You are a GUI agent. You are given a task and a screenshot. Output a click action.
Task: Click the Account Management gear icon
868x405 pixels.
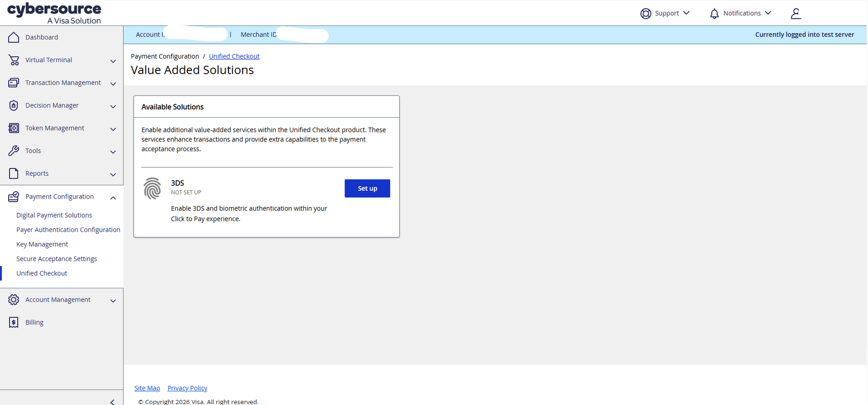click(x=14, y=300)
